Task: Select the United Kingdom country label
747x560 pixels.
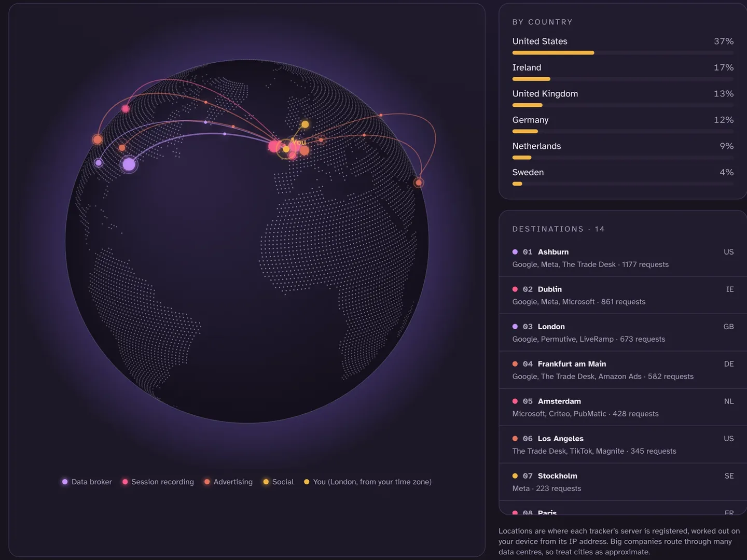Action: click(x=545, y=94)
